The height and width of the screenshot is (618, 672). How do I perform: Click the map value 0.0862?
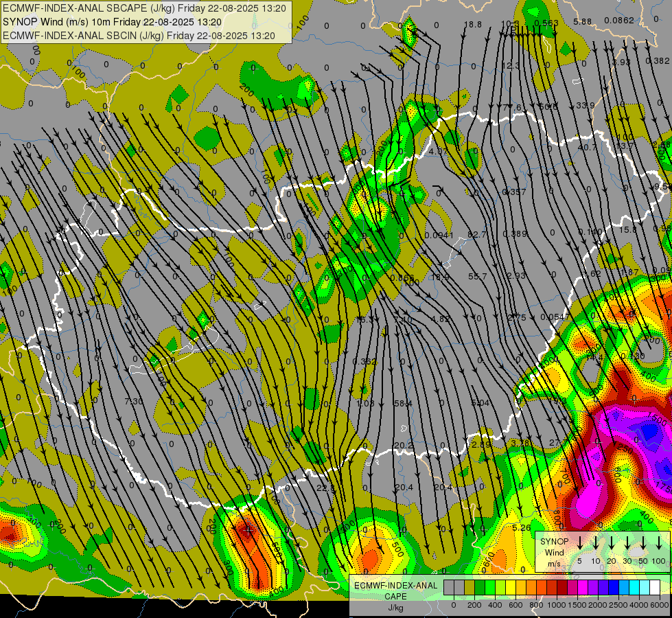(619, 20)
